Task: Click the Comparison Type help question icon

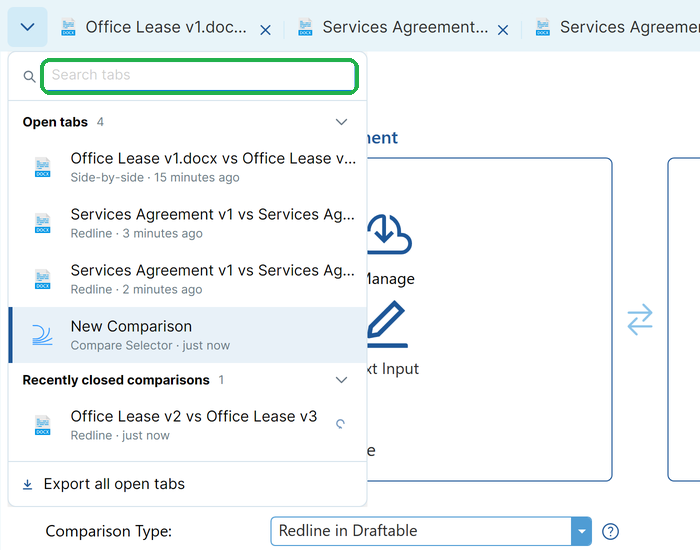Action: coord(610,532)
